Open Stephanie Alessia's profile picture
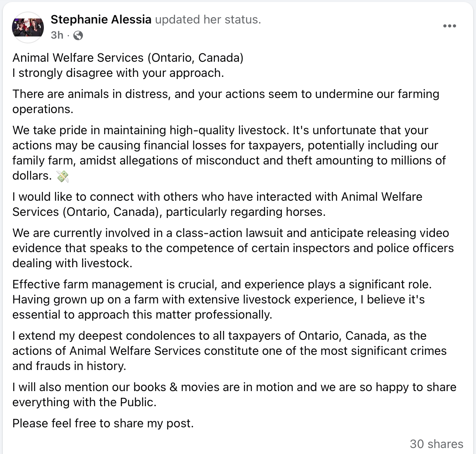 [x=28, y=27]
